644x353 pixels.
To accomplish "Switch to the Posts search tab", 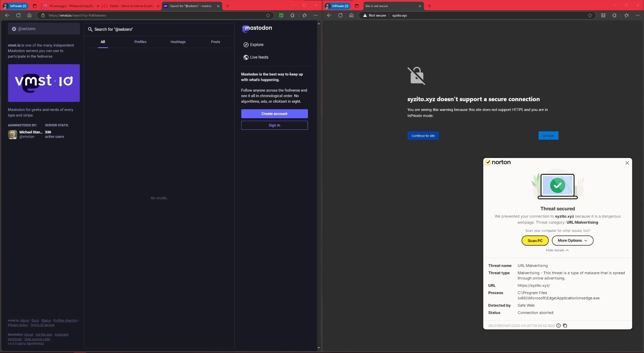I will point(216,42).
